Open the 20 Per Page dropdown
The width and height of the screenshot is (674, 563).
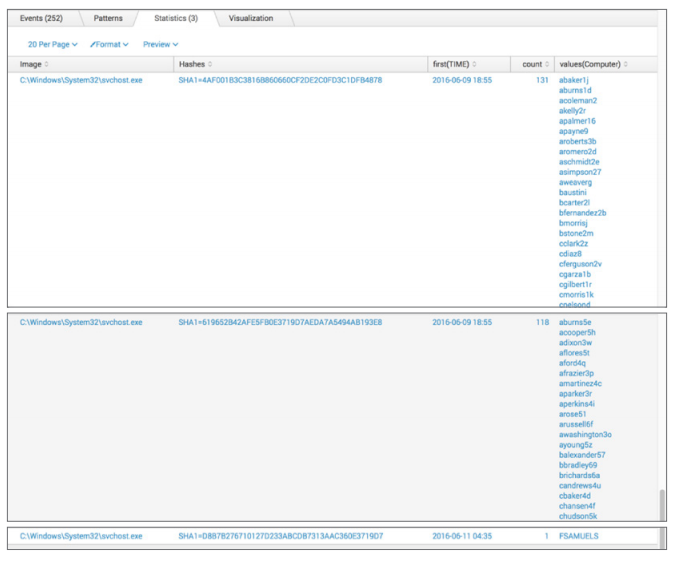click(x=52, y=44)
